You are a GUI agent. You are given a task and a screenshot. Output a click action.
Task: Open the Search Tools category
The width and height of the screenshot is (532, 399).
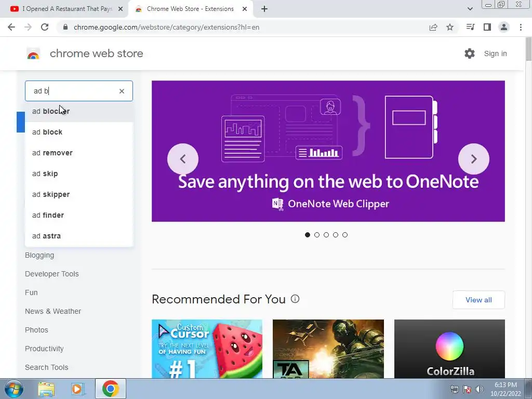coord(46,367)
